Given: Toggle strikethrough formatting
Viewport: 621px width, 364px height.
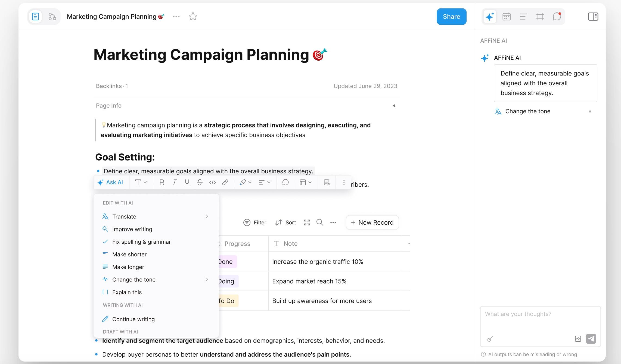Looking at the screenshot, I should click(x=200, y=183).
